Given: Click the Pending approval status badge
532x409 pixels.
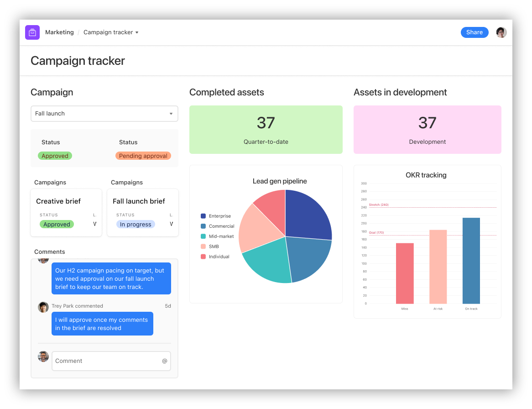Looking at the screenshot, I should (143, 156).
